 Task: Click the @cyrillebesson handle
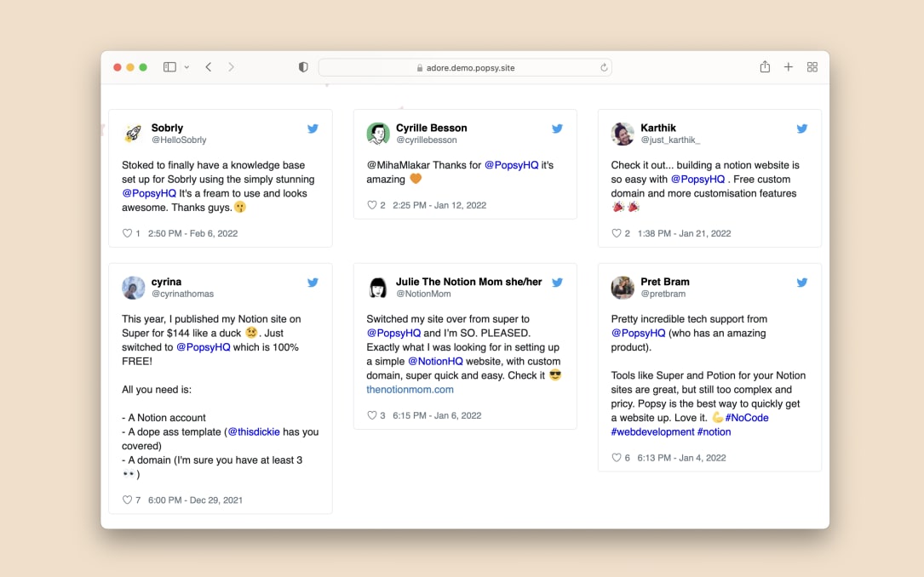point(427,140)
